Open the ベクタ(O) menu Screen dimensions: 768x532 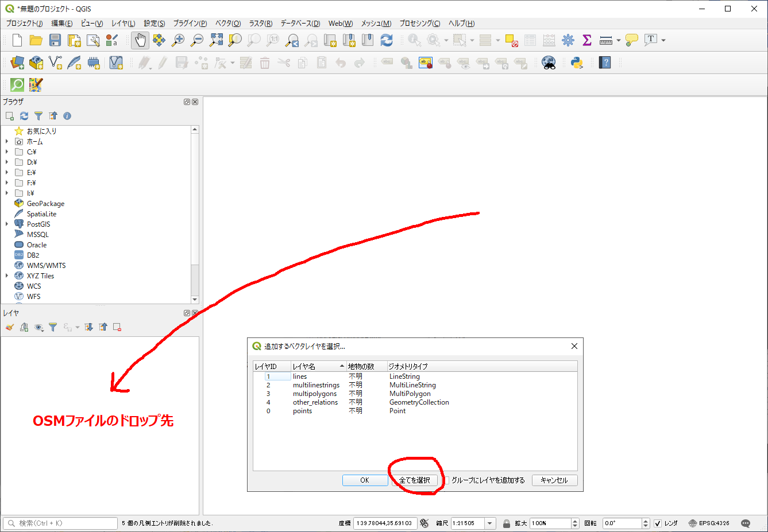[x=227, y=24]
